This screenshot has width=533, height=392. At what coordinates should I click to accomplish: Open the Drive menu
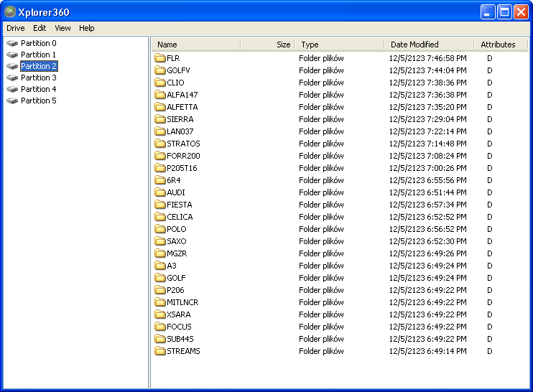[x=16, y=28]
